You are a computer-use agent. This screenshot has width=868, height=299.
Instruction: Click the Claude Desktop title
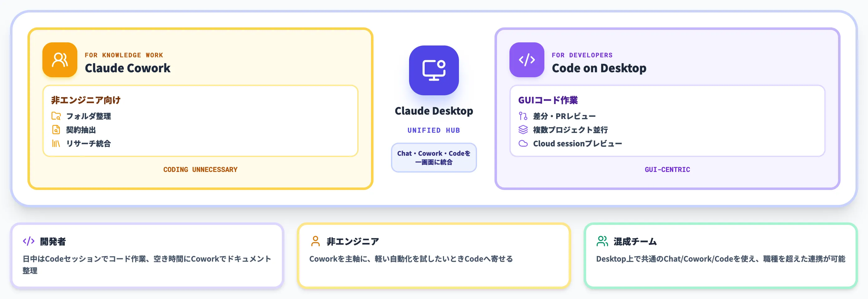[x=434, y=111]
